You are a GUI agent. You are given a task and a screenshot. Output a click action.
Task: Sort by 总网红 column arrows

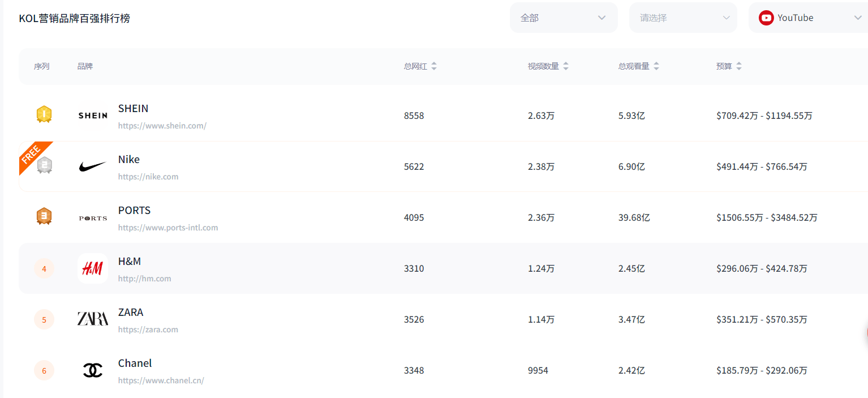point(434,66)
